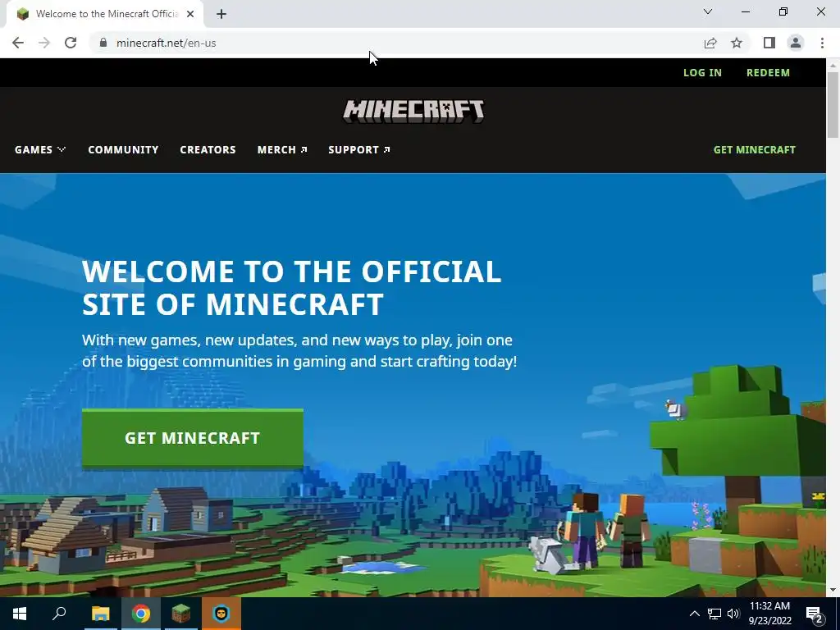View site info via the padlock icon
Screen dimensions: 840x630
click(103, 43)
